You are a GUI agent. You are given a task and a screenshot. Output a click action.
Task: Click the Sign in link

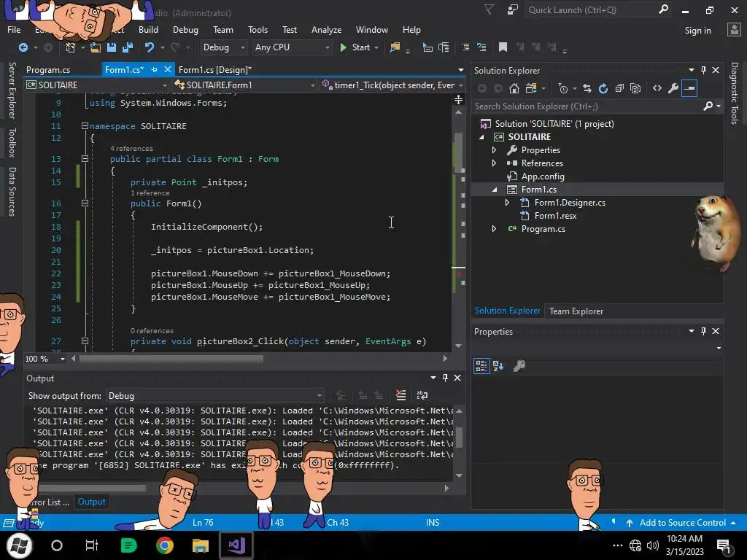coord(697,31)
